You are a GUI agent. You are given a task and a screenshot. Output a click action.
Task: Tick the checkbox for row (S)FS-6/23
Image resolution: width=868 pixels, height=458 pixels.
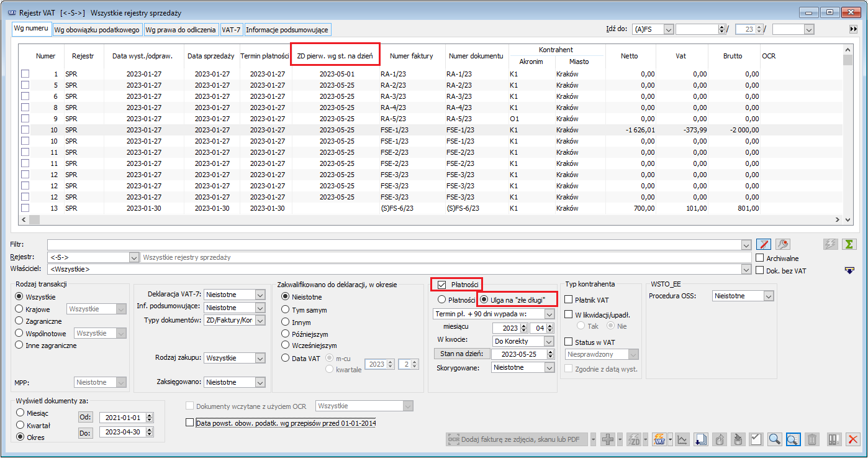click(25, 208)
